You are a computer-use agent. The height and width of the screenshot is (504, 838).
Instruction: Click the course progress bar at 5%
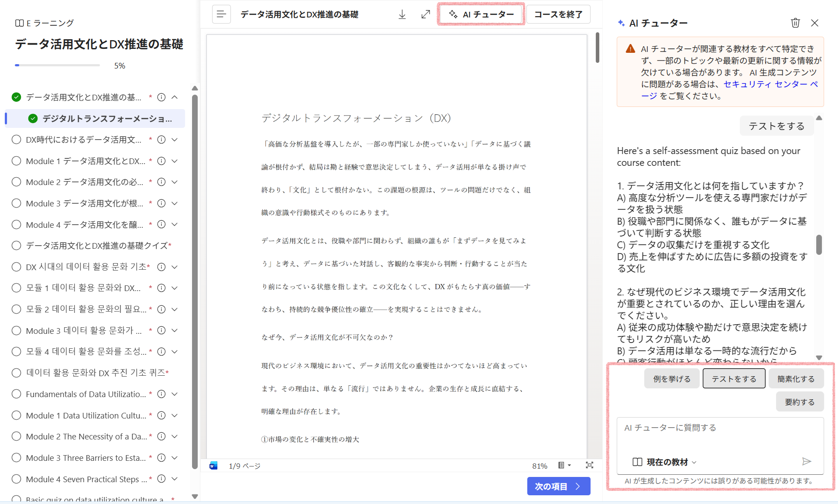coord(57,65)
